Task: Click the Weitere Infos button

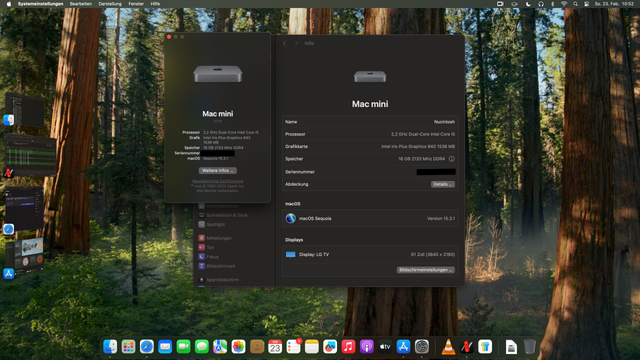Action: (218, 171)
